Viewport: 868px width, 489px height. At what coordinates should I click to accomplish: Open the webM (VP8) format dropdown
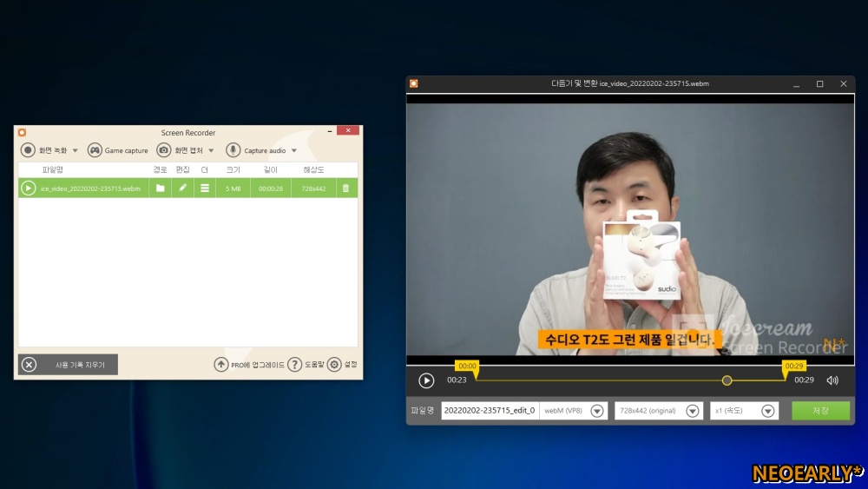coord(597,411)
